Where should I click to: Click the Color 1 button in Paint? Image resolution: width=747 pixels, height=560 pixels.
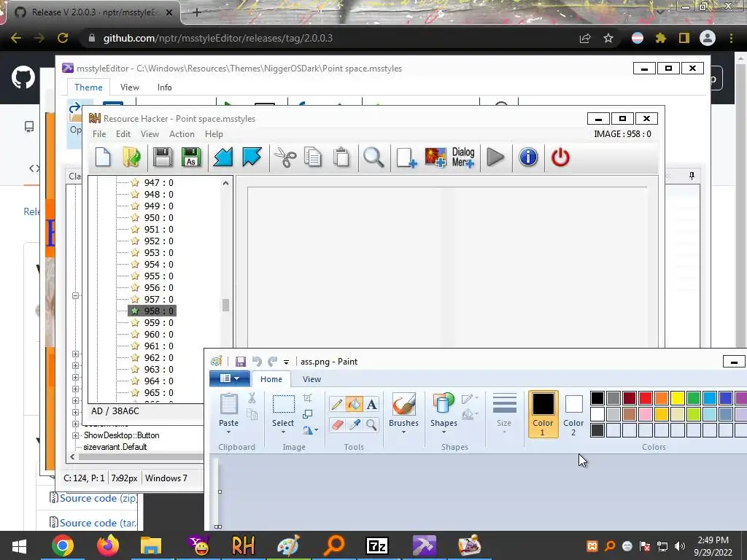tap(543, 414)
